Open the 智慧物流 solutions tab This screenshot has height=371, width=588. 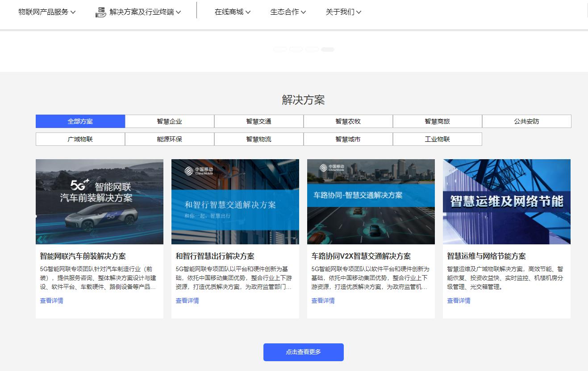(x=259, y=139)
